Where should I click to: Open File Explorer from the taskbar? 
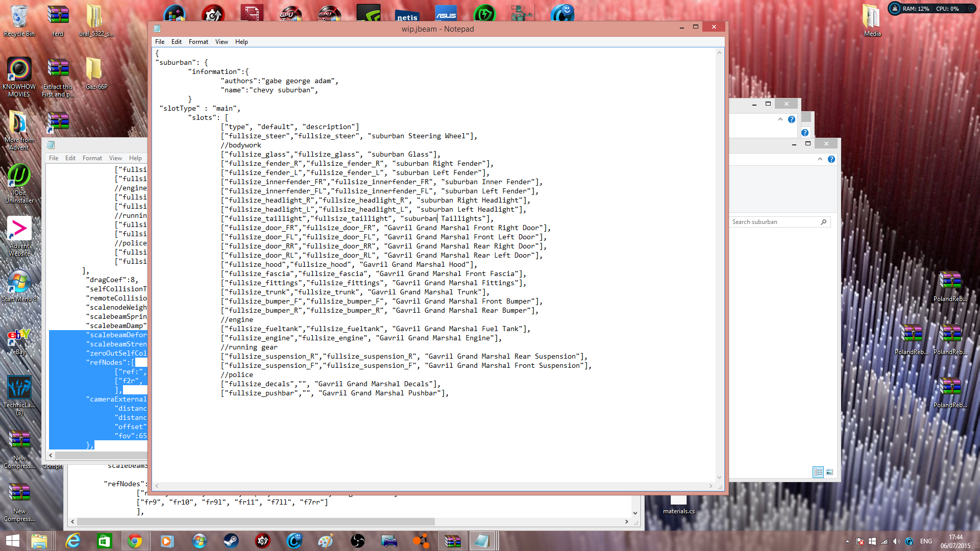pyautogui.click(x=39, y=541)
